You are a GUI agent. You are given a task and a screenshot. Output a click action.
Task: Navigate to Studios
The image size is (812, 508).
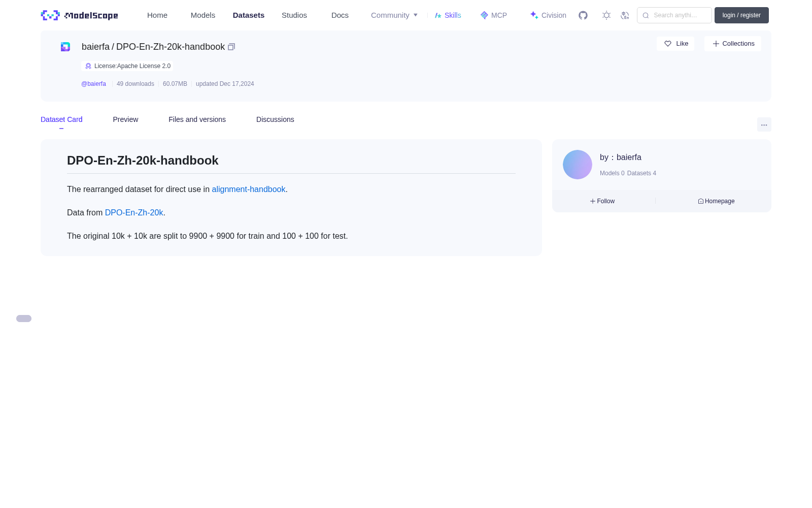294,15
